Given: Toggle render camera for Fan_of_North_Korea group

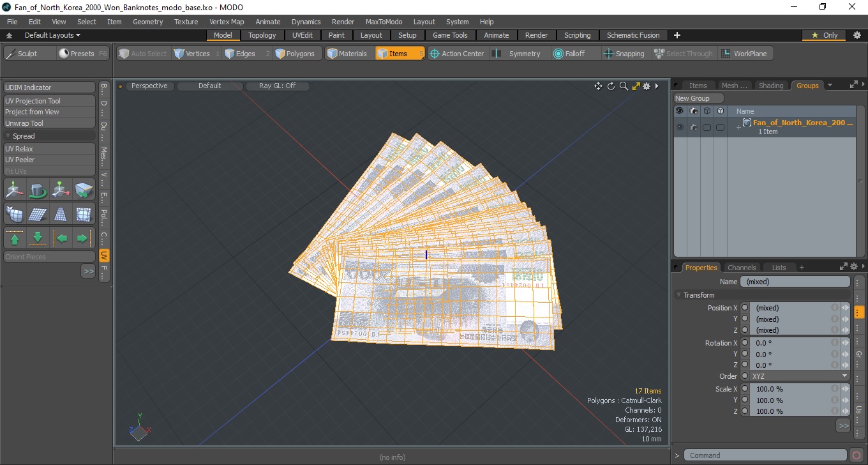Looking at the screenshot, I should 693,127.
